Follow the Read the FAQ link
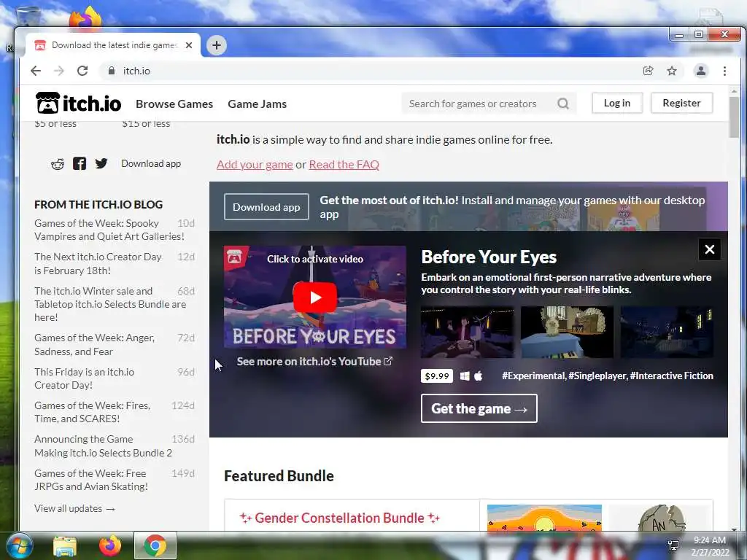This screenshot has height=560, width=747. click(x=344, y=165)
